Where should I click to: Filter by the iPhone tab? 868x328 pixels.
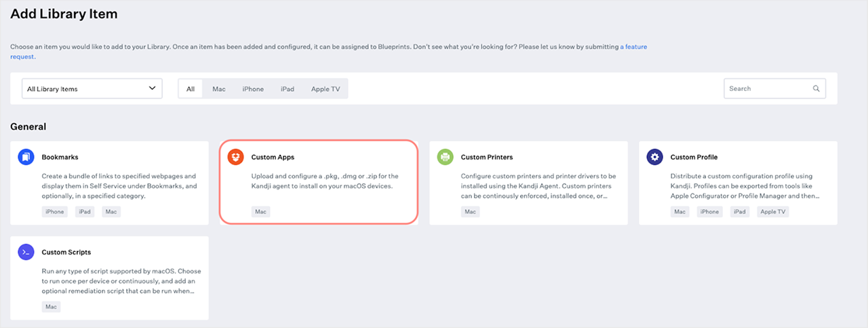click(253, 89)
